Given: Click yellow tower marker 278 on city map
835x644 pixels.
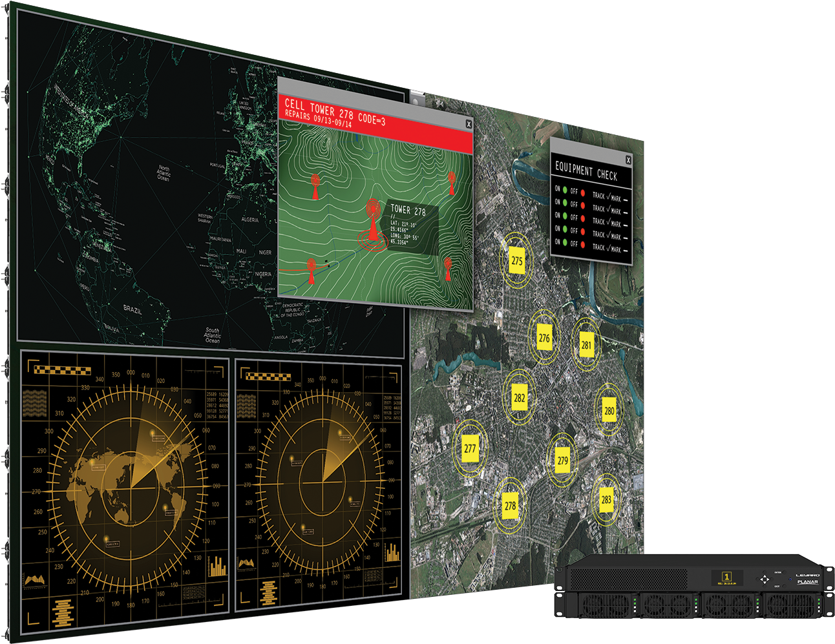Looking at the screenshot, I should click(510, 506).
